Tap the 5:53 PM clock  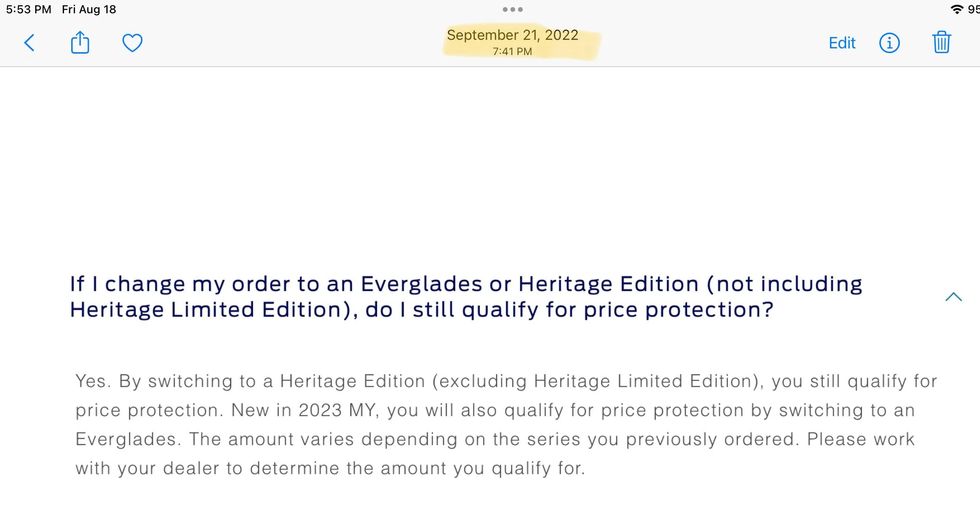coord(28,9)
